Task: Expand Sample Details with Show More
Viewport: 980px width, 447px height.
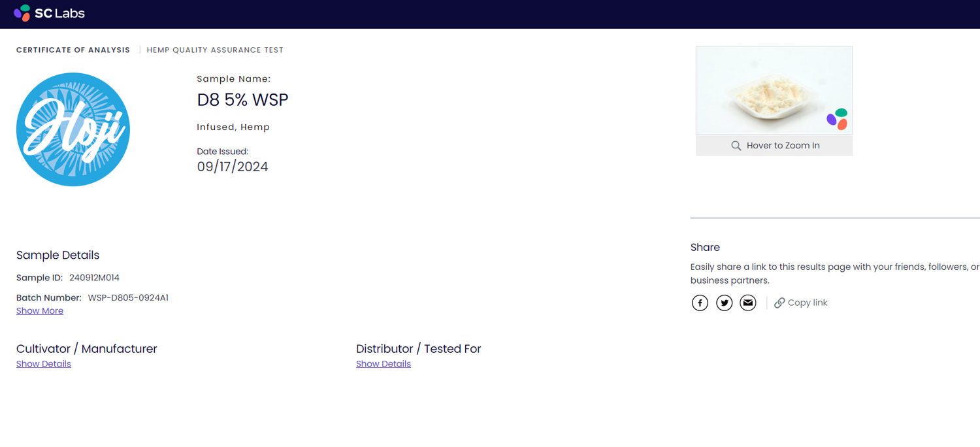Action: pos(40,311)
